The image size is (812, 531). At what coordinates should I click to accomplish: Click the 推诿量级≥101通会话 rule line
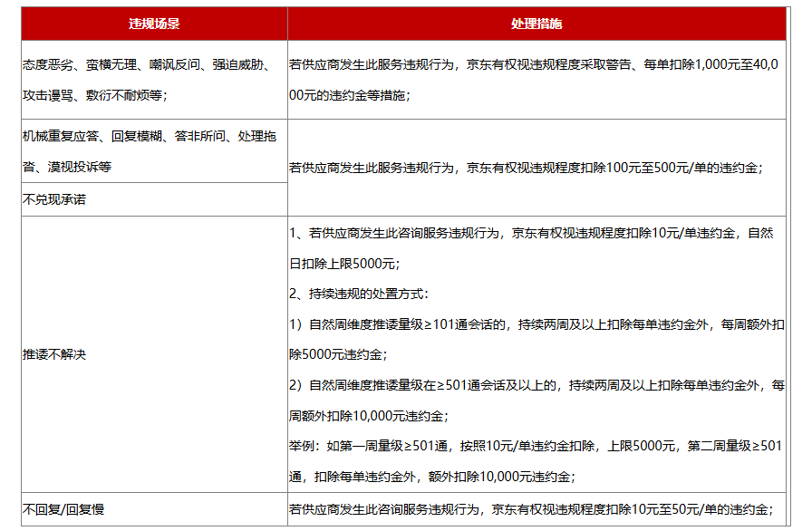point(536,323)
